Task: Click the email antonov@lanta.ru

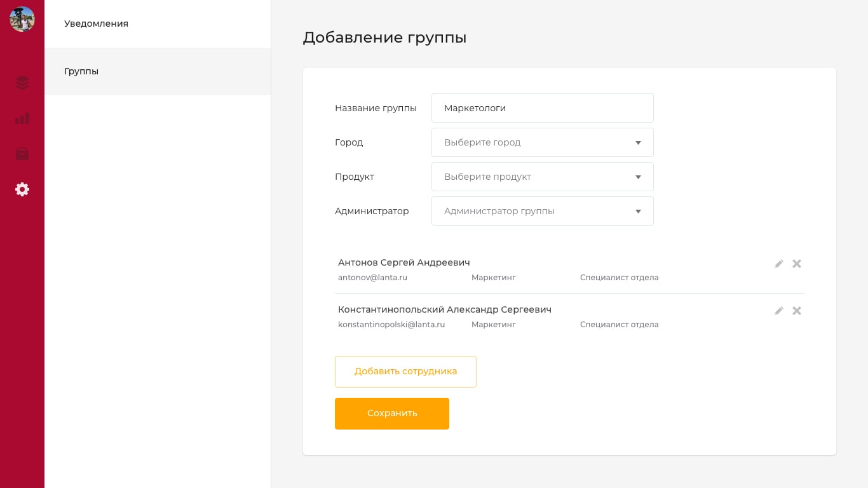Action: 372,278
